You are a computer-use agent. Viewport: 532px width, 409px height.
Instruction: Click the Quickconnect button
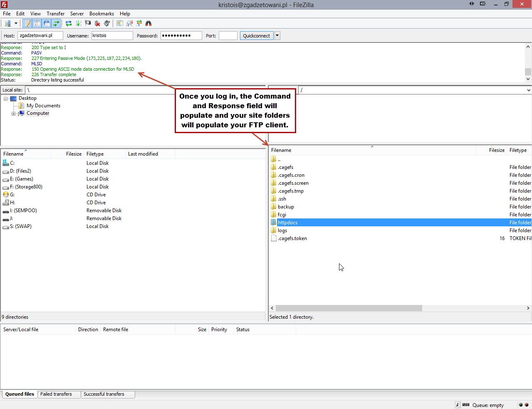pos(257,36)
